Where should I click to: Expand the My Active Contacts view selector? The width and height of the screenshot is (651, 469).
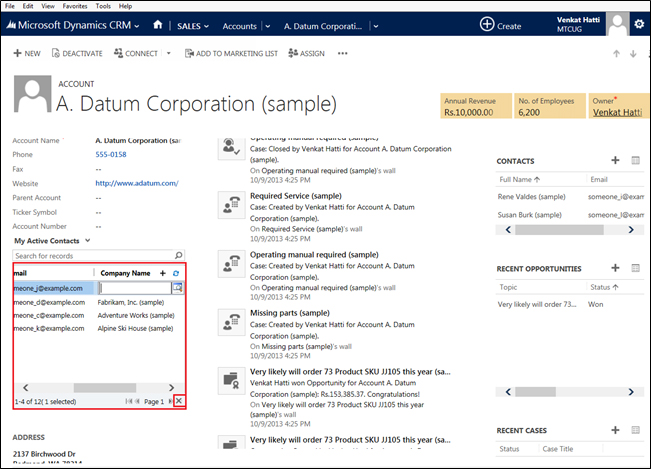click(x=88, y=241)
